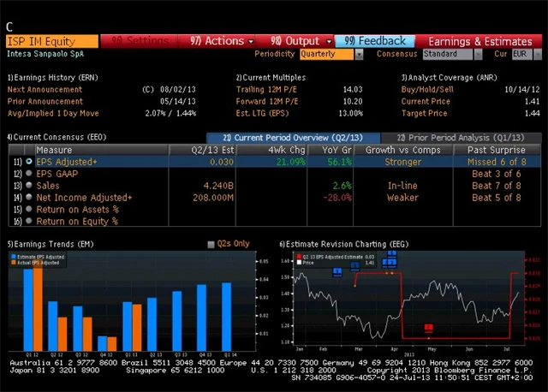Select the EPS Adjusted+ radio button
Image resolution: width=548 pixels, height=392 pixels.
point(29,162)
